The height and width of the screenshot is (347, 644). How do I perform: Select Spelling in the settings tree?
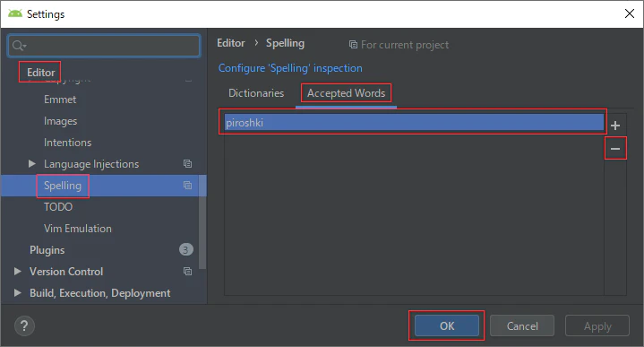point(63,186)
